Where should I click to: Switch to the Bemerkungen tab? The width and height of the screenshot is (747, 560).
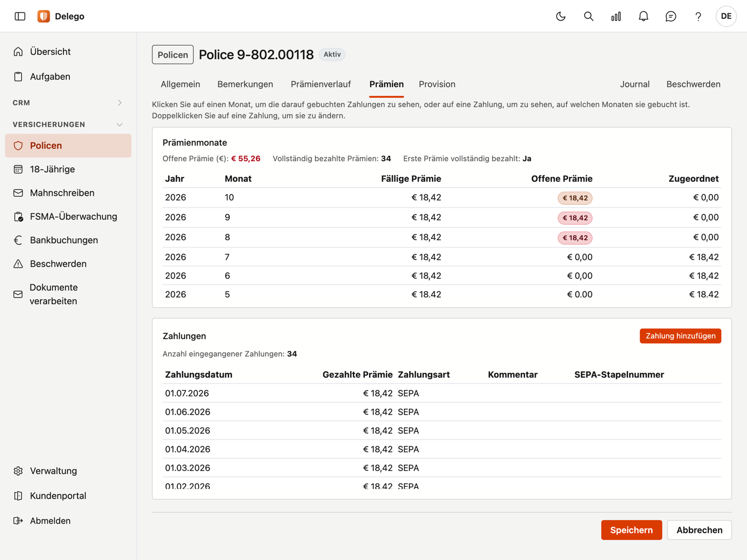pyautogui.click(x=245, y=84)
